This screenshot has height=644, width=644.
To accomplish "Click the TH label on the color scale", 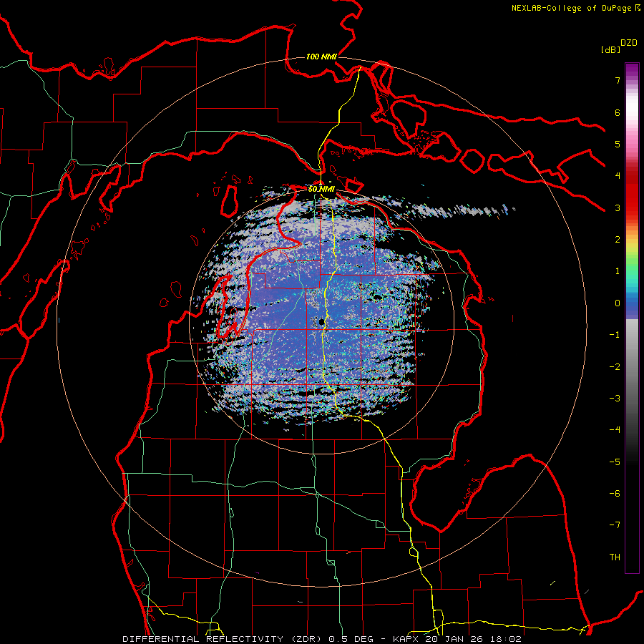I will click(615, 557).
